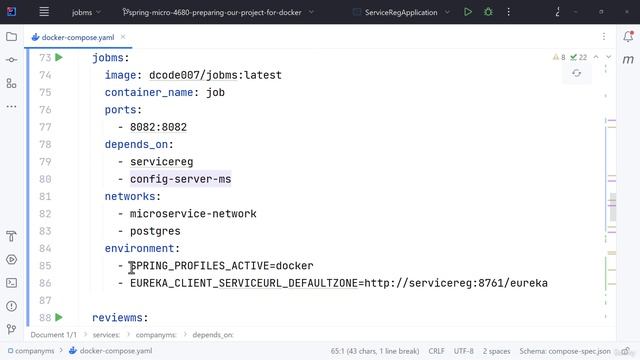Click the networks key
The image size is (640, 360).
130,197
